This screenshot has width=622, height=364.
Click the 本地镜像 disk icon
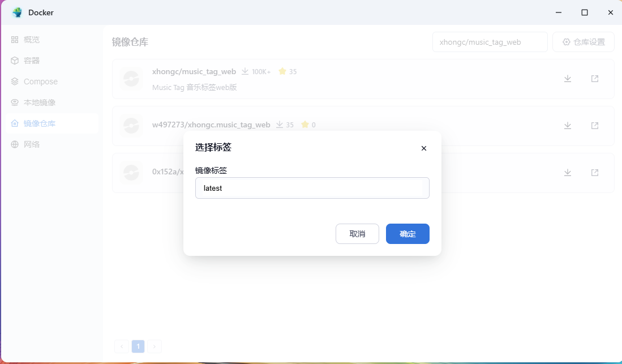[x=15, y=102]
